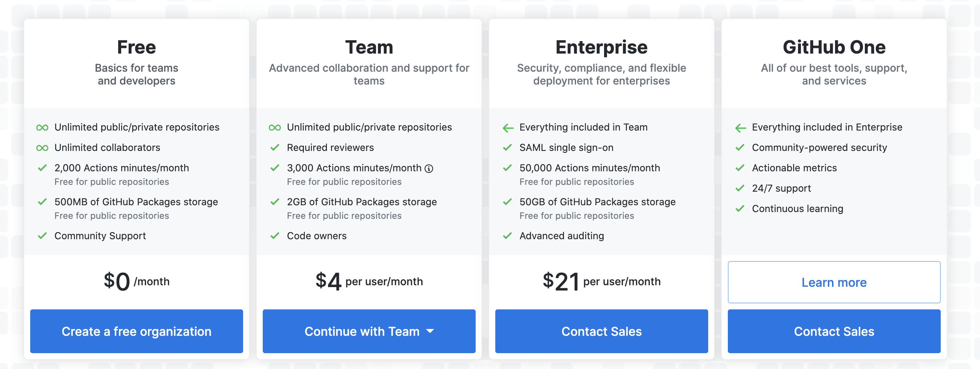Screen dimensions: 980x369
Task: Click the checkmark next to Required reviewers
Action: pyautogui.click(x=275, y=148)
